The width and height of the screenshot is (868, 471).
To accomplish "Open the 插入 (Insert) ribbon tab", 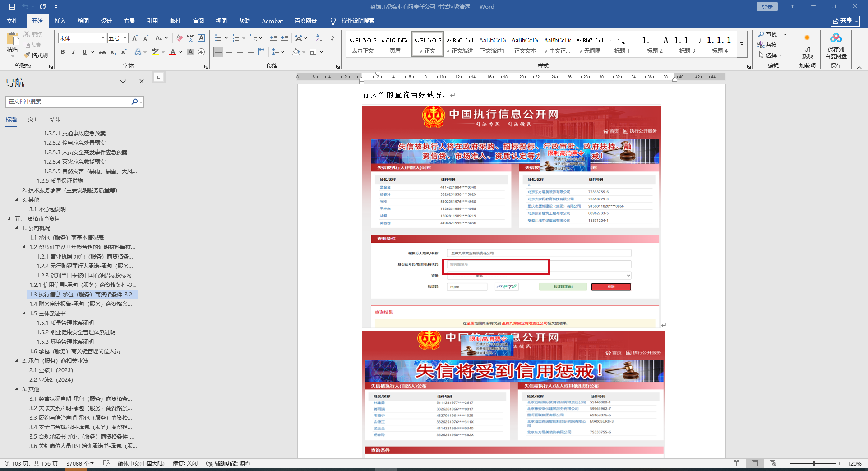I will coord(60,21).
